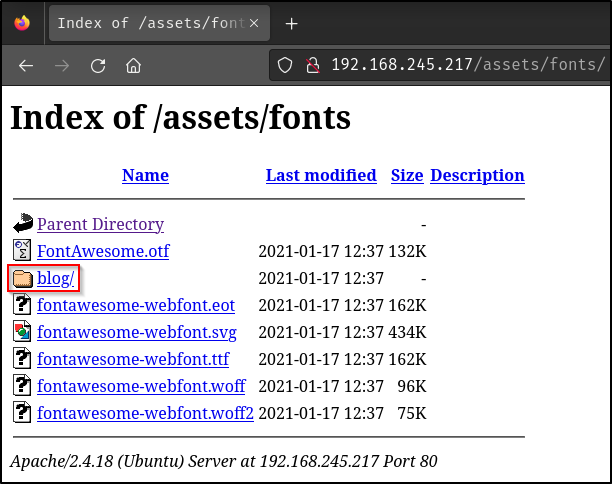Sort listing by Last modified header

pos(321,175)
